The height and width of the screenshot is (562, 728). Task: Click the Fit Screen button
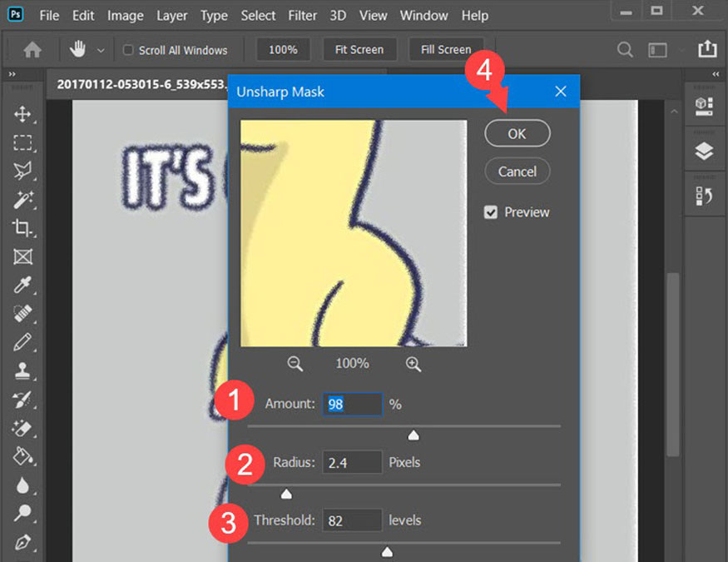(x=359, y=50)
